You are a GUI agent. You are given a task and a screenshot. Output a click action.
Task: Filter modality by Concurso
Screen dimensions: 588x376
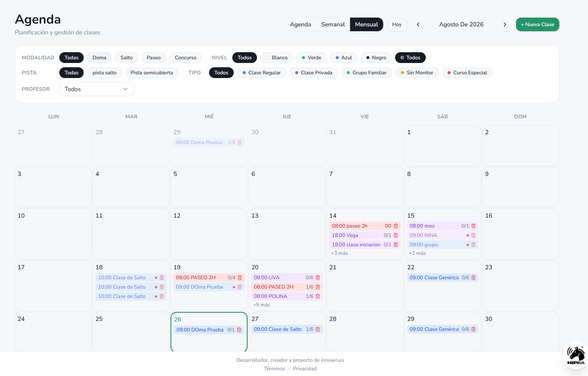pyautogui.click(x=186, y=58)
